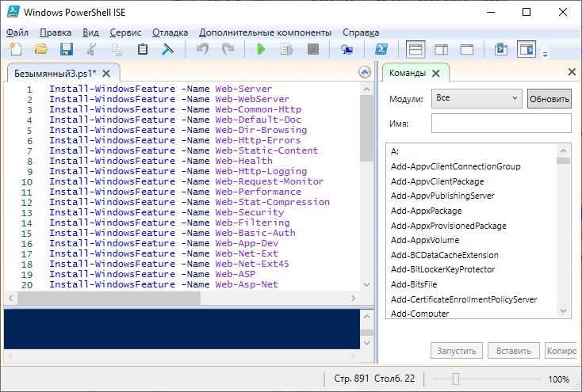Open the Справка menu
The height and width of the screenshot is (392, 582).
[x=361, y=32]
